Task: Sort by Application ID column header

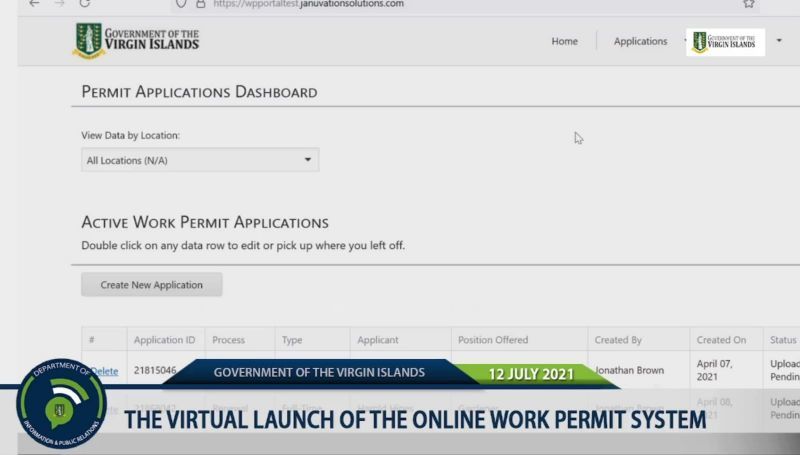Action: [x=164, y=340]
